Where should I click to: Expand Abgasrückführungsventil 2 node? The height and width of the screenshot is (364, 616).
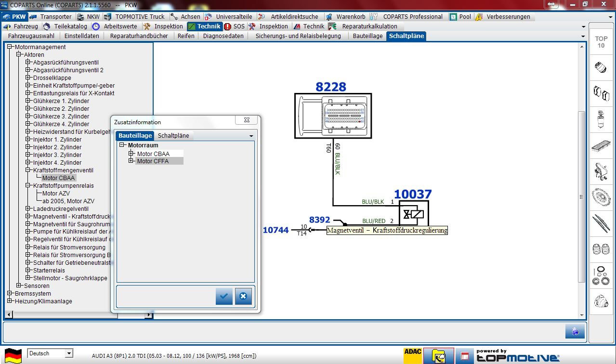click(x=28, y=70)
